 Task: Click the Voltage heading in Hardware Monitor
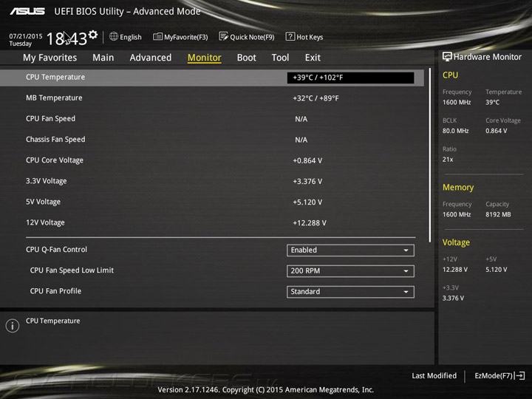(456, 242)
